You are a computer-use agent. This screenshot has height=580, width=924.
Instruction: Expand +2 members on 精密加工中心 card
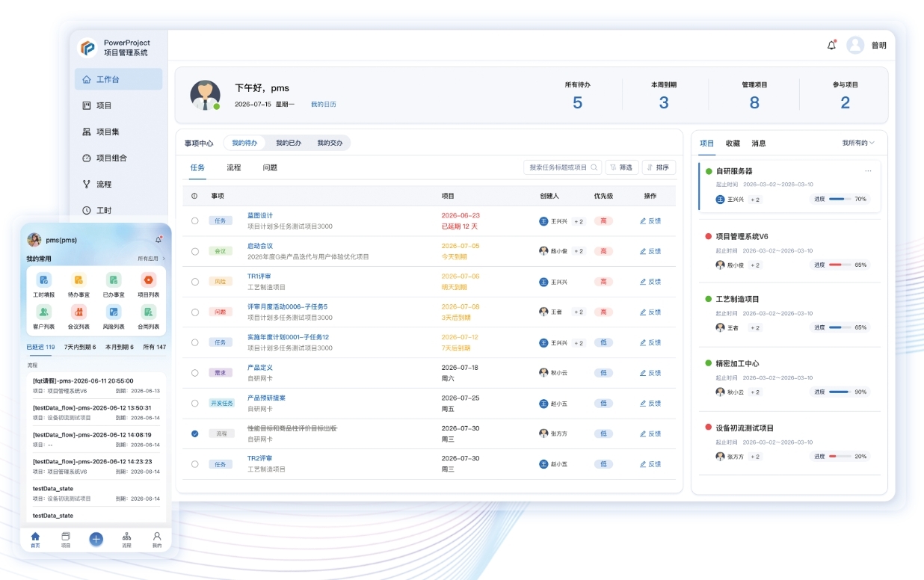coord(755,392)
